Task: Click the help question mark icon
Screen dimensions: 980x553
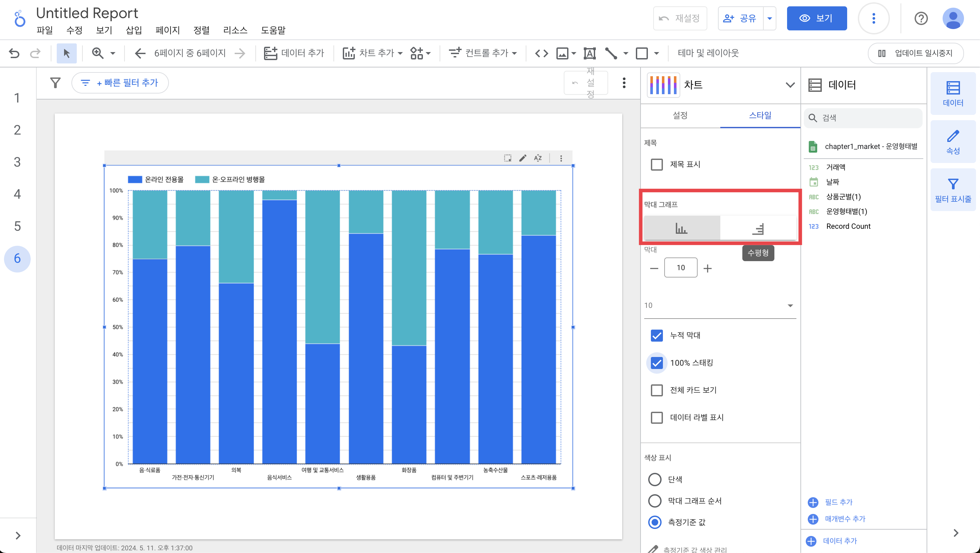Action: click(921, 18)
